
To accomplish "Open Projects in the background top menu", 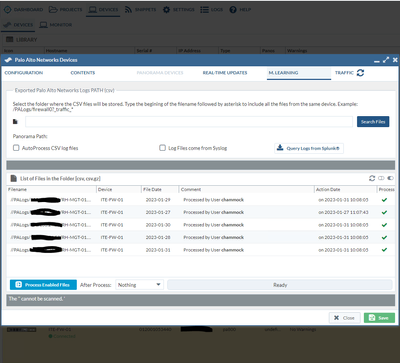I will (65, 10).
